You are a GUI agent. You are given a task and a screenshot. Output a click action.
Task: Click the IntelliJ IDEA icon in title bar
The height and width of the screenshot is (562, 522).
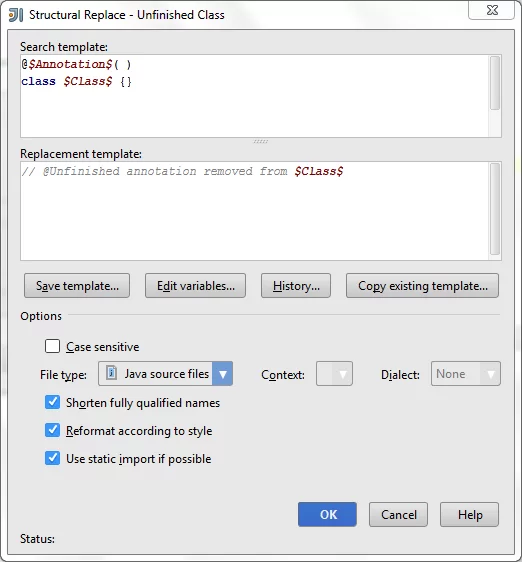point(15,15)
